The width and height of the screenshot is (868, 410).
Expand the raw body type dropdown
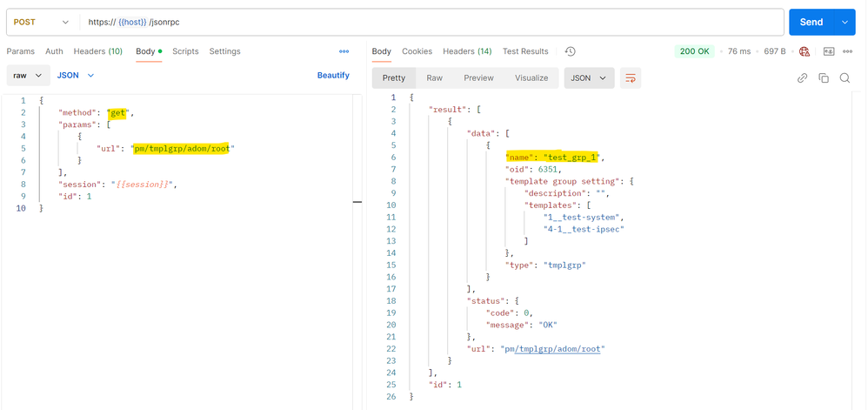[x=27, y=76]
